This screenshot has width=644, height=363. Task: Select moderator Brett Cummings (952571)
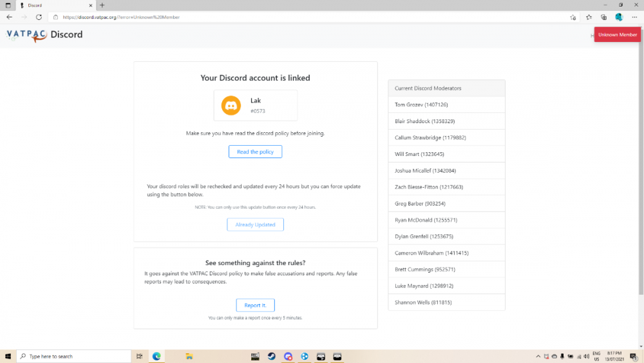coord(446,270)
